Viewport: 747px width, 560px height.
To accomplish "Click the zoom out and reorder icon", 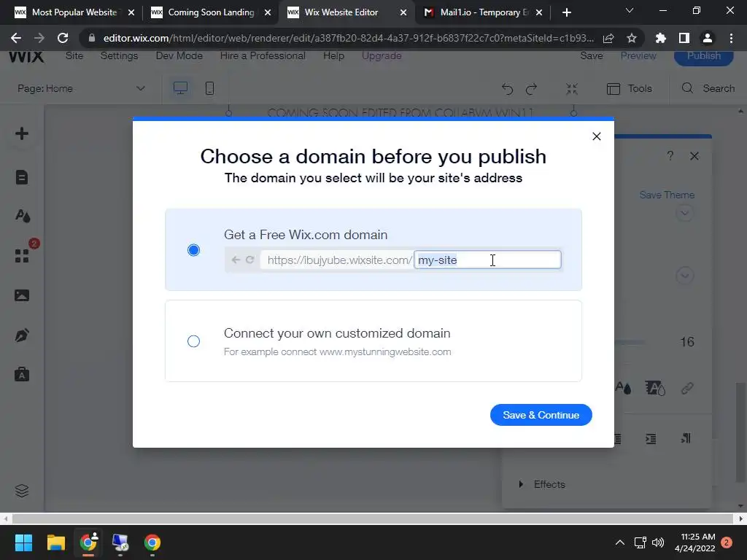I will [572, 88].
